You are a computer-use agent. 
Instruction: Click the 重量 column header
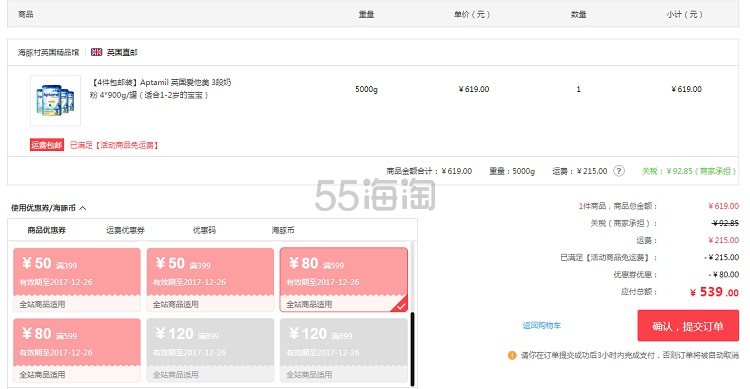pos(366,14)
